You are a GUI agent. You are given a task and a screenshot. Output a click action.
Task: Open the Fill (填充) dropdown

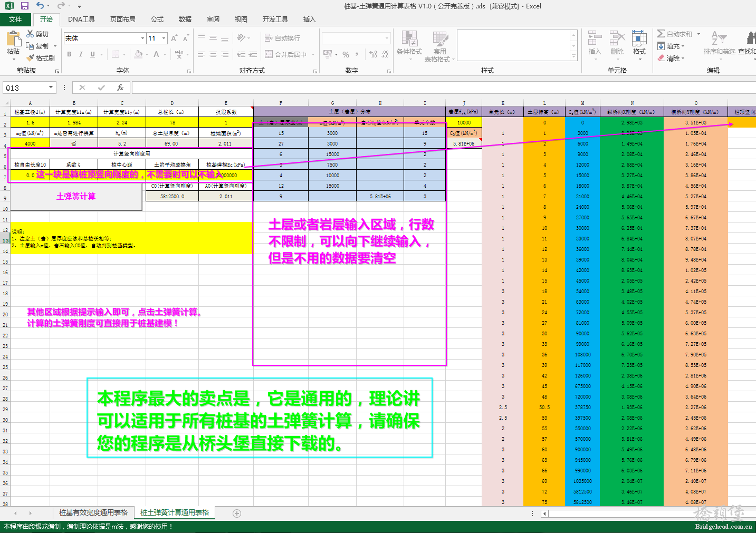pos(671,46)
